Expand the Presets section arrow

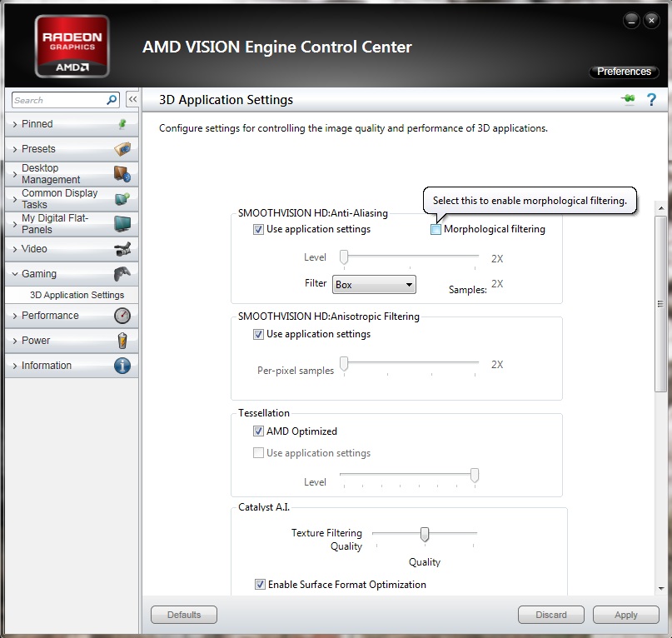(x=15, y=149)
